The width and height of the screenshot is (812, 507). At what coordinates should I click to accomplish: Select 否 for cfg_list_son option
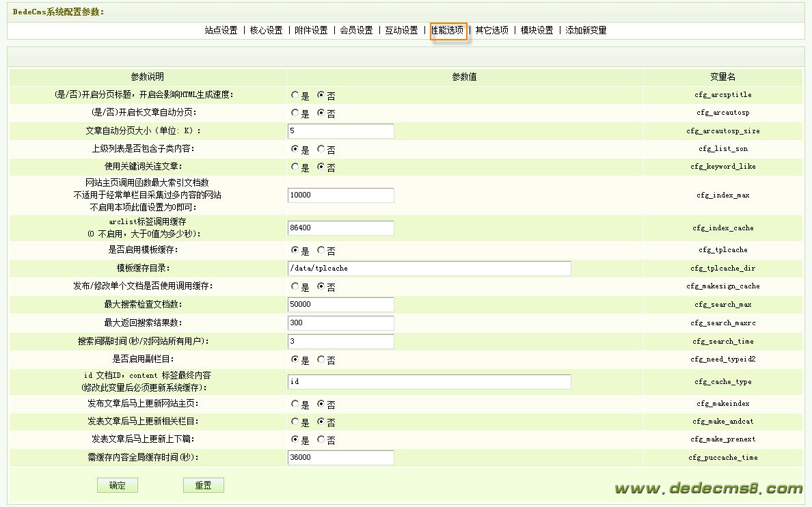click(x=321, y=150)
